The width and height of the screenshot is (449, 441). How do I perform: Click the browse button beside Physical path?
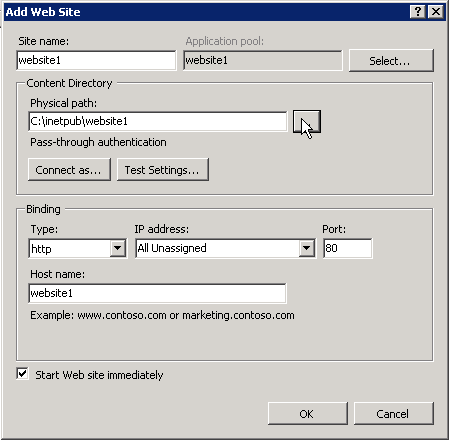coord(307,122)
